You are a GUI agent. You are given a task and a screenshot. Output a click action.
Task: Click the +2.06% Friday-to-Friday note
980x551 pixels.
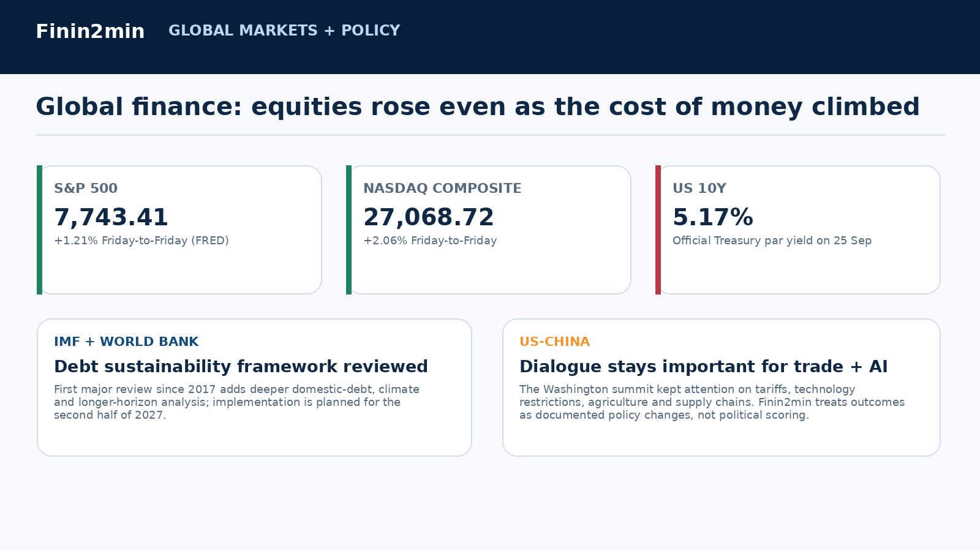pos(430,241)
